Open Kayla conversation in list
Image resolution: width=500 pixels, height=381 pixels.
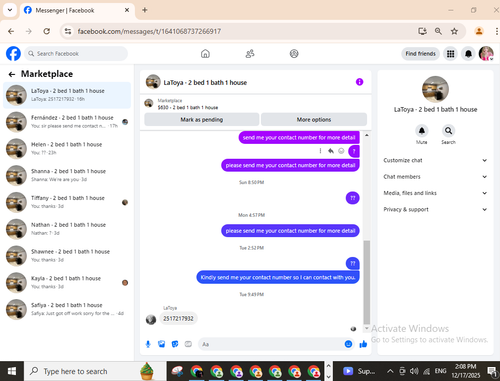[x=67, y=282]
